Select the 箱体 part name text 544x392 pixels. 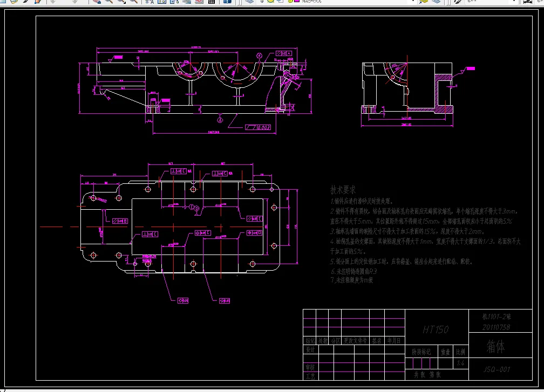[495, 346]
